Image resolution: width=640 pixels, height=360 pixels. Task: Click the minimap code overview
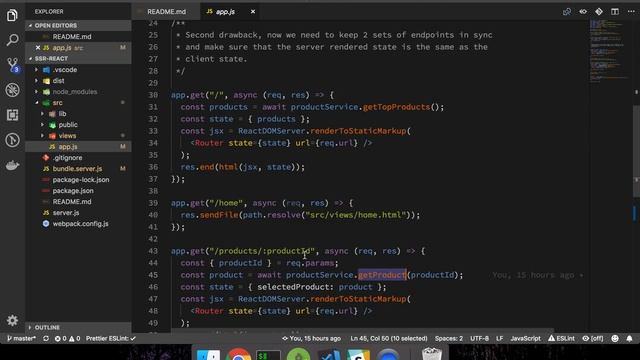(610, 51)
